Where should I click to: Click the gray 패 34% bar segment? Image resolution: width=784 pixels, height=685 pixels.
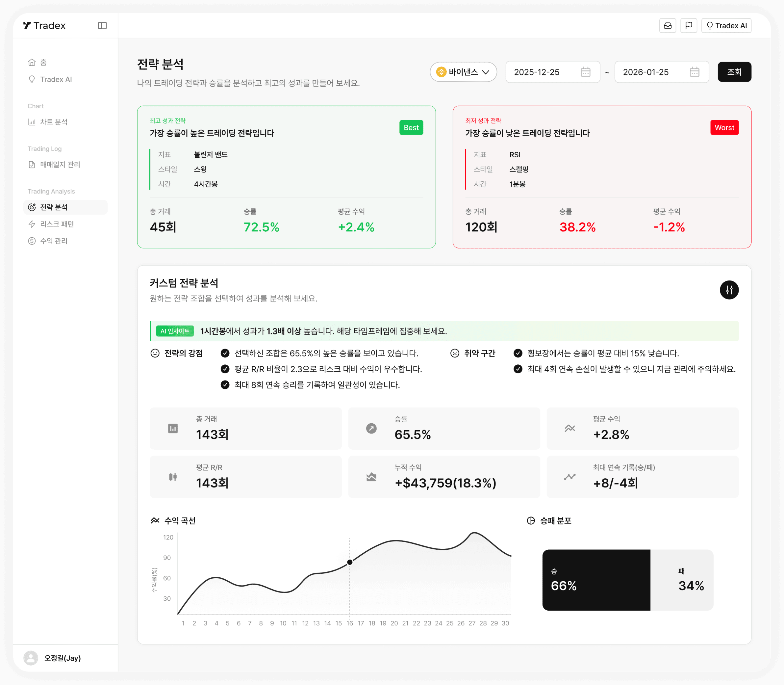pos(682,580)
